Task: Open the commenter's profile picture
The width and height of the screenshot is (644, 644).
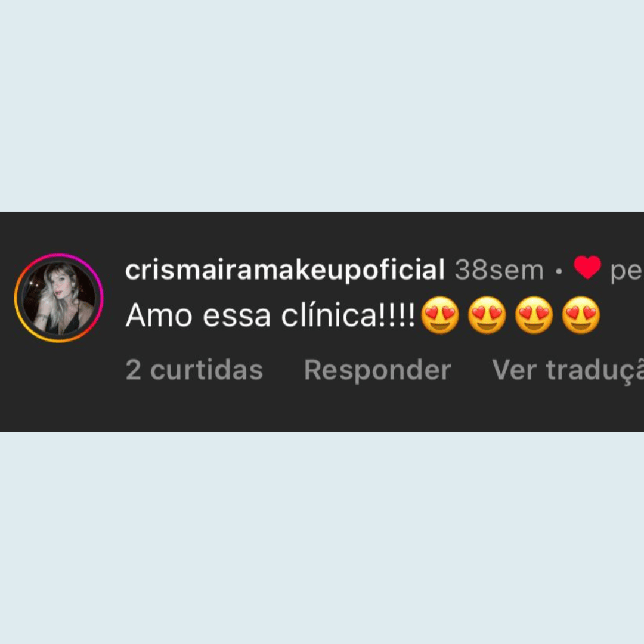Action: [58, 298]
